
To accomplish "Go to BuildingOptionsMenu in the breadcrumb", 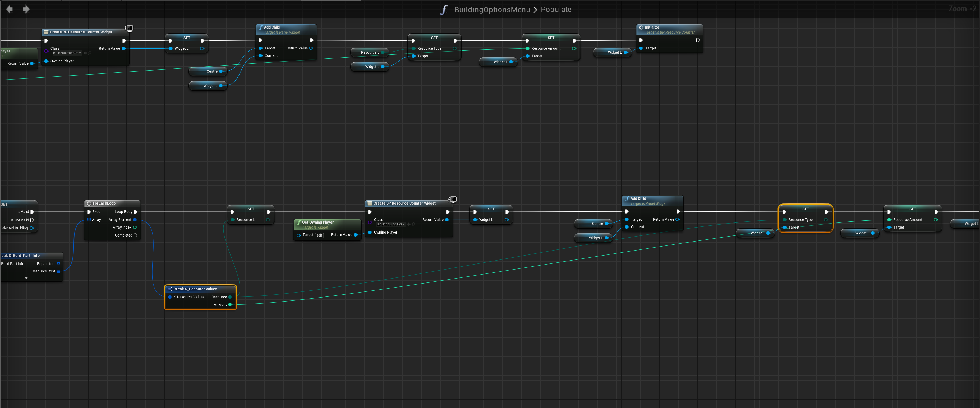I will tap(492, 10).
